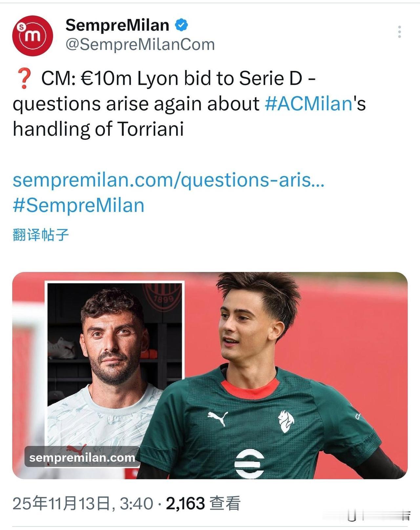The image size is (420, 530).
Task: Click the blue verified badge
Action: coord(181,25)
